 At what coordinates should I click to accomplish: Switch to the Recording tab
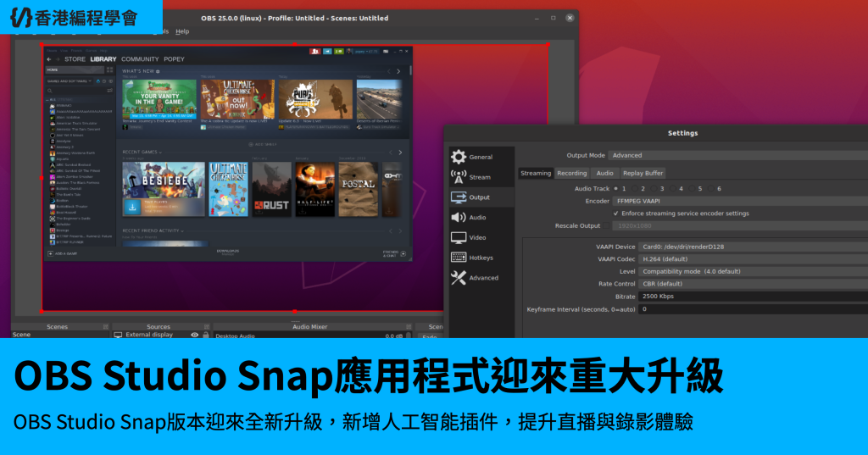572,173
